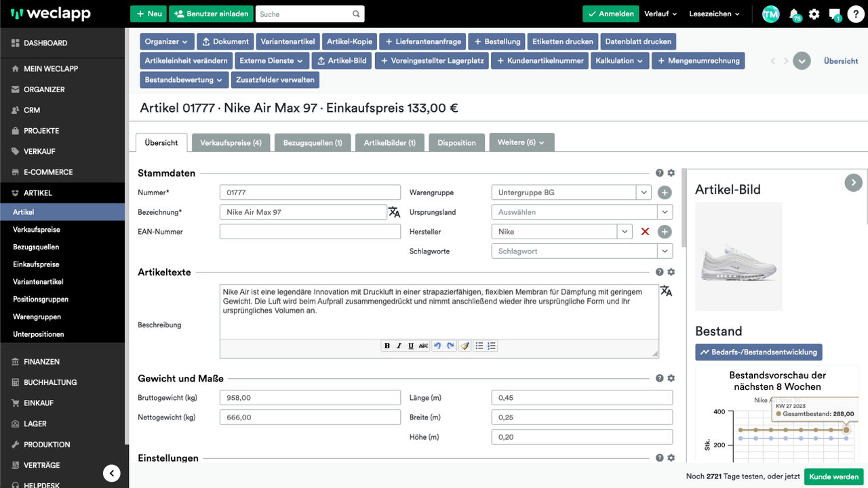The width and height of the screenshot is (868, 488).
Task: Open settings gear for Stammdaten section
Action: click(x=671, y=174)
